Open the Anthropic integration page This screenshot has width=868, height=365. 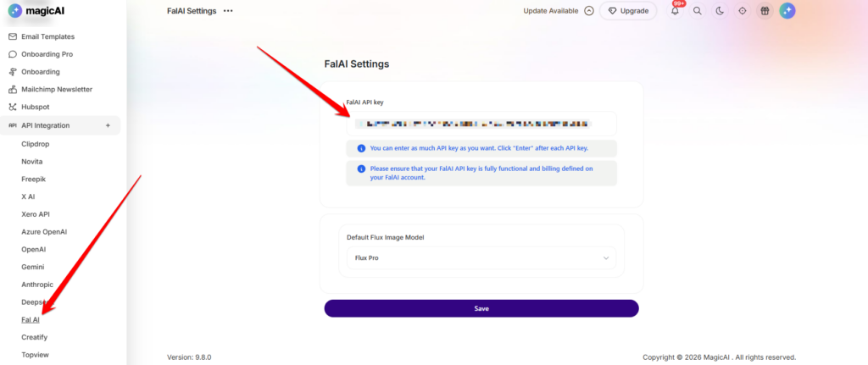pos(37,285)
